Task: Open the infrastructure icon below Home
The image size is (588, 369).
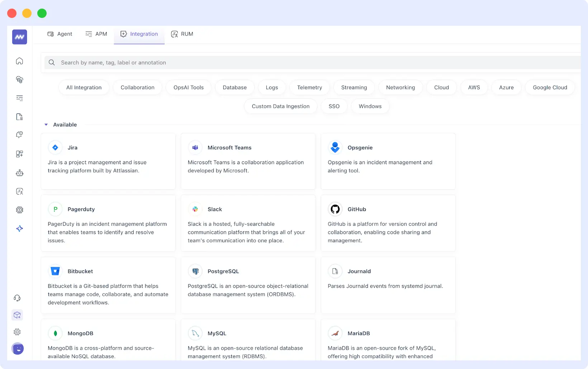Action: tap(20, 80)
